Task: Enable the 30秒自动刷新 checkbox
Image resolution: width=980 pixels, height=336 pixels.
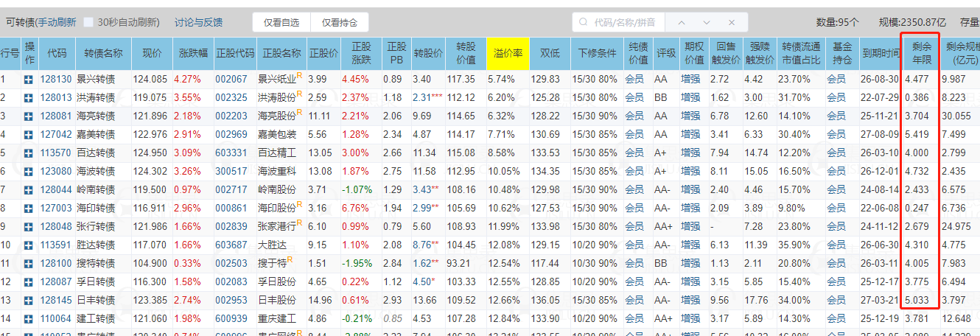Action: click(88, 22)
